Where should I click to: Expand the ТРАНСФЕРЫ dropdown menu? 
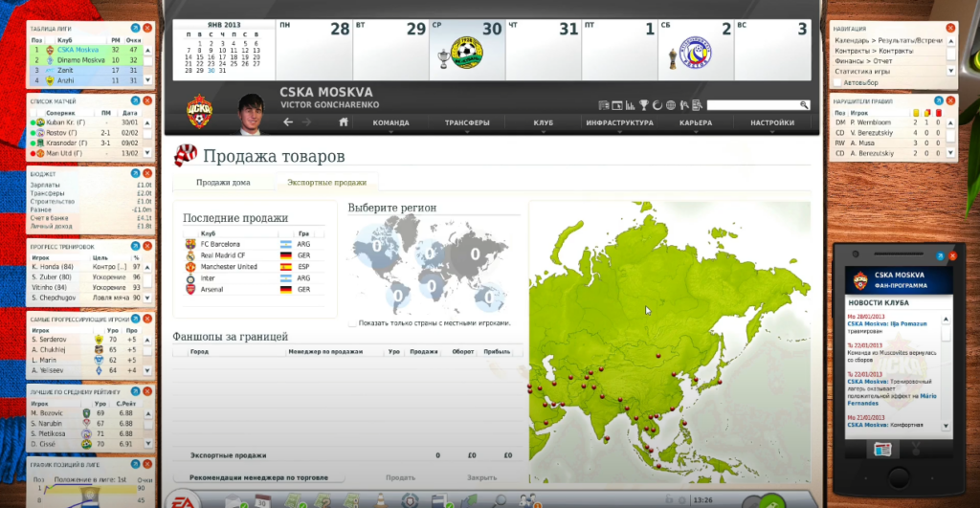click(467, 123)
